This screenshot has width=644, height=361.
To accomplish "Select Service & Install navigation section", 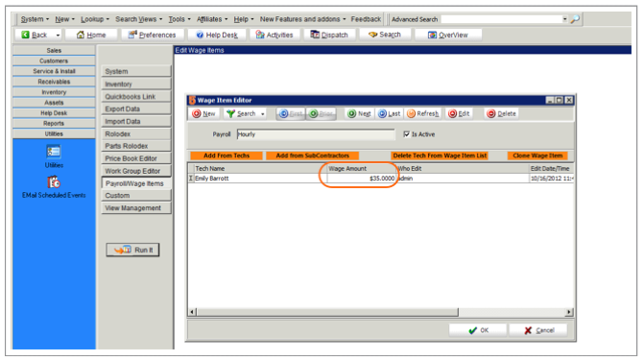I will 54,71.
